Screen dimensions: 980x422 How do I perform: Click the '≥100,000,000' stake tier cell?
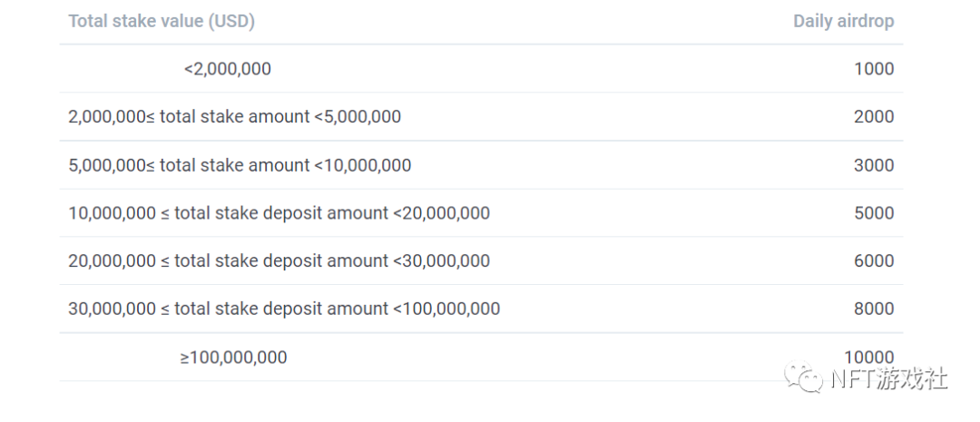(233, 358)
